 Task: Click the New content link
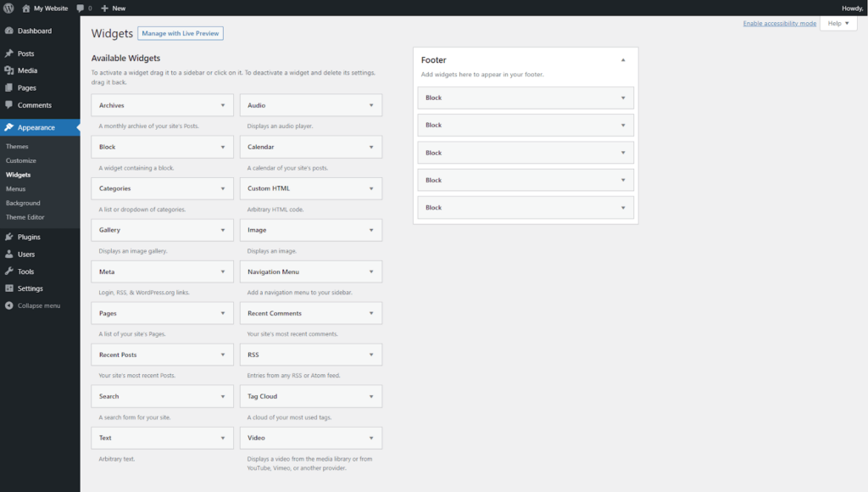pyautogui.click(x=119, y=8)
